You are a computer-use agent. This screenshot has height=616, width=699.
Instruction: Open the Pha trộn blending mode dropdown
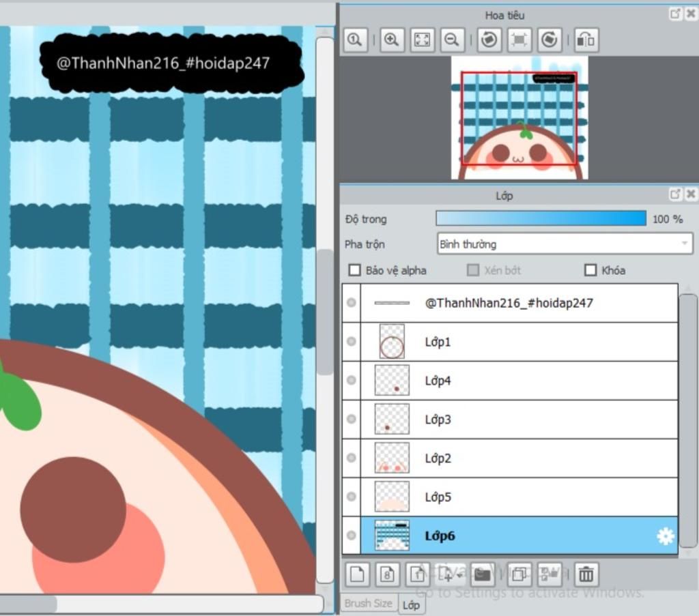tap(565, 244)
